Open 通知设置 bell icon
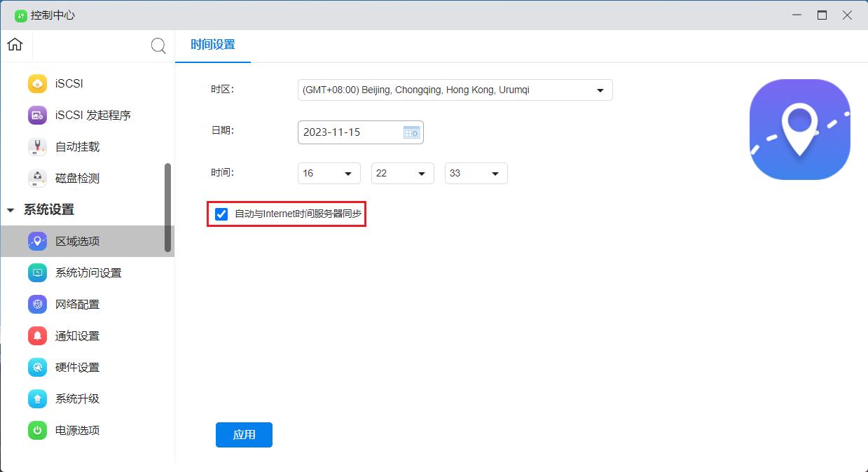868x472 pixels. 37,335
